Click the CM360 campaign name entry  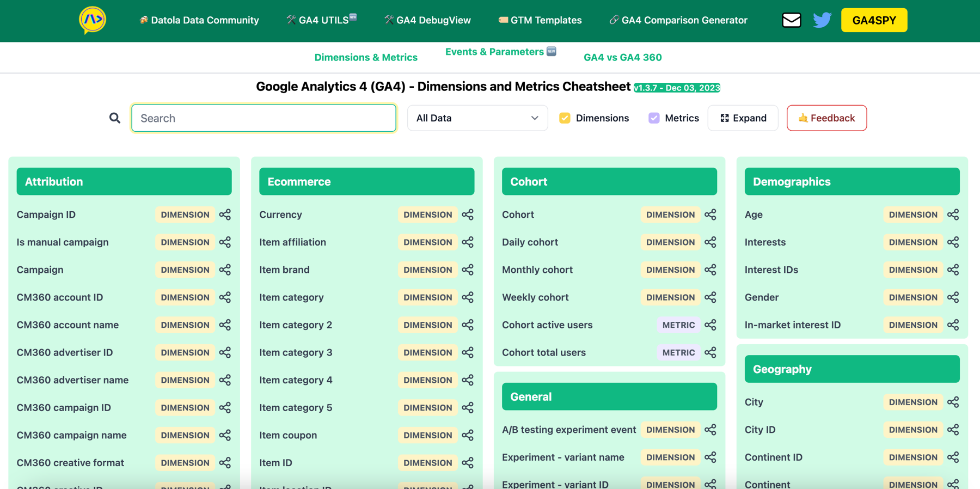(71, 435)
